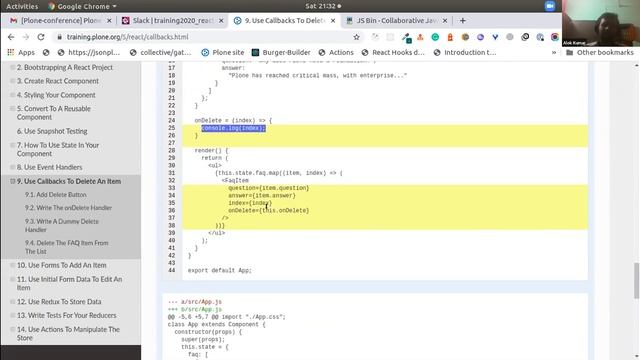This screenshot has width=640, height=360.
Task: Go to 6. Use Snapshot Testing
Action: 52,131
